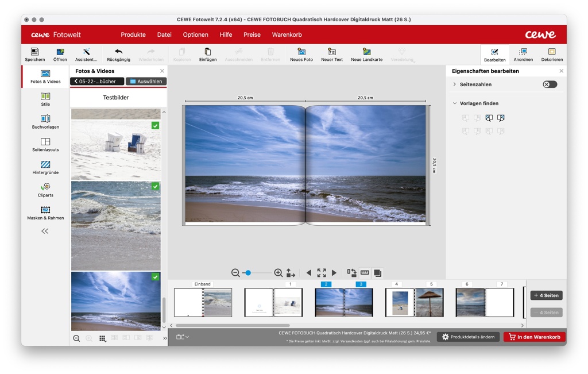Insert a Neuer Text box

(x=331, y=52)
